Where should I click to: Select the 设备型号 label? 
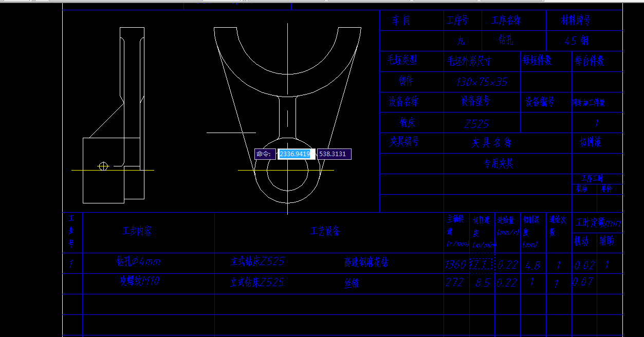[475, 101]
